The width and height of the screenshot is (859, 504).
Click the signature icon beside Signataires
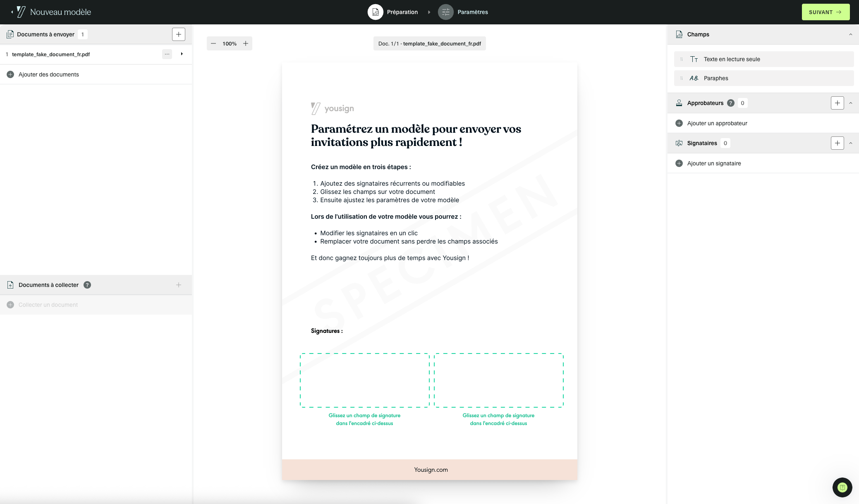click(x=679, y=143)
